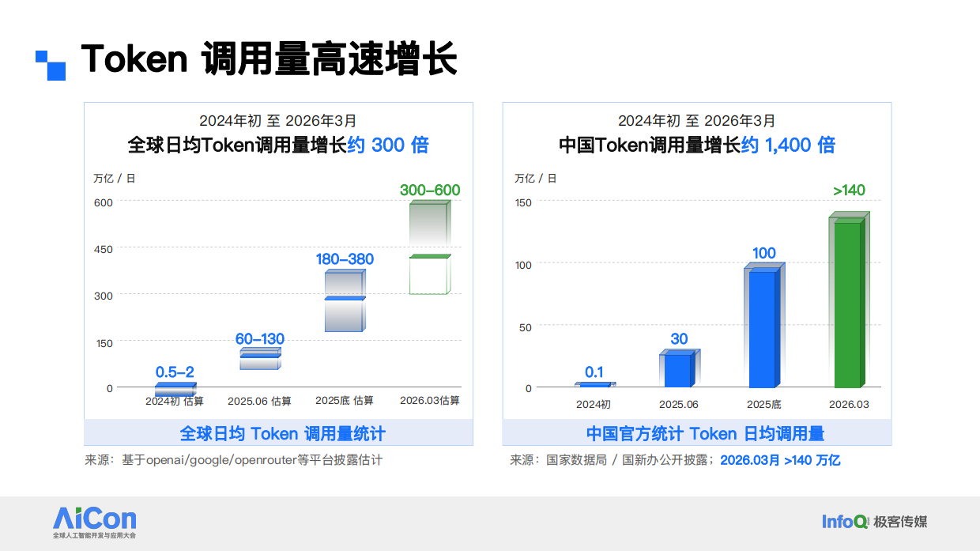Click the green '>140' data label

[x=849, y=191]
